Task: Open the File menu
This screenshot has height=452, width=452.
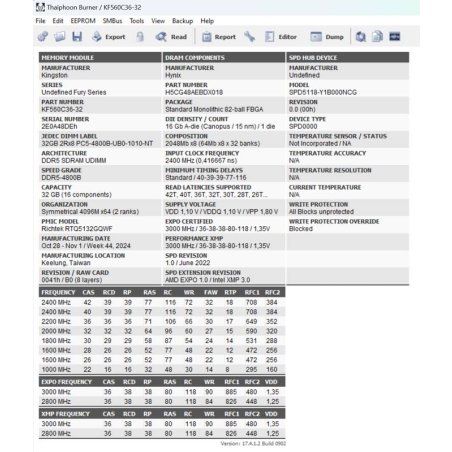Action: [40, 21]
